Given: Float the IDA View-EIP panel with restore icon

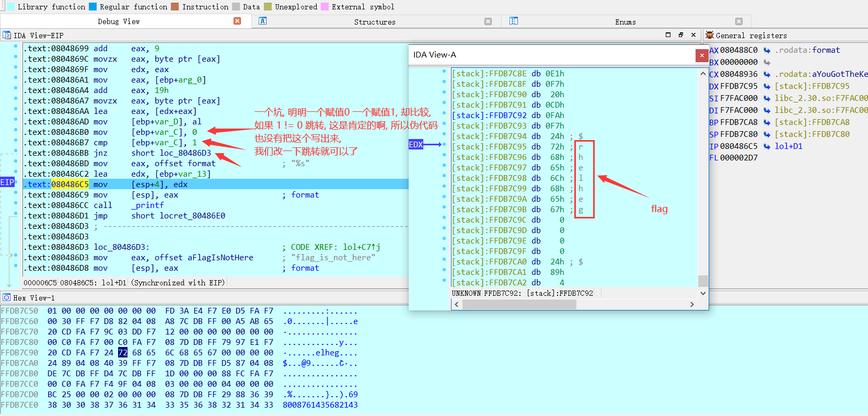Looking at the screenshot, I should (681, 35).
